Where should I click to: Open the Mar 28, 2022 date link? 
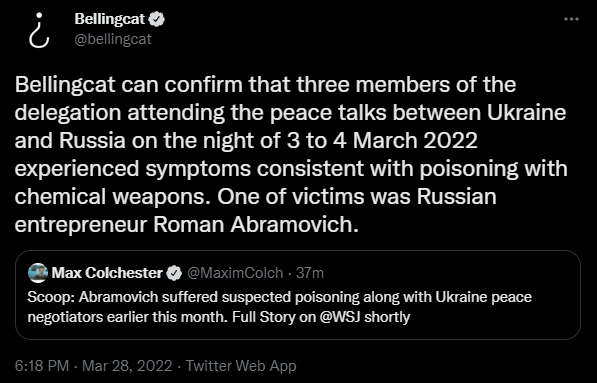(127, 366)
